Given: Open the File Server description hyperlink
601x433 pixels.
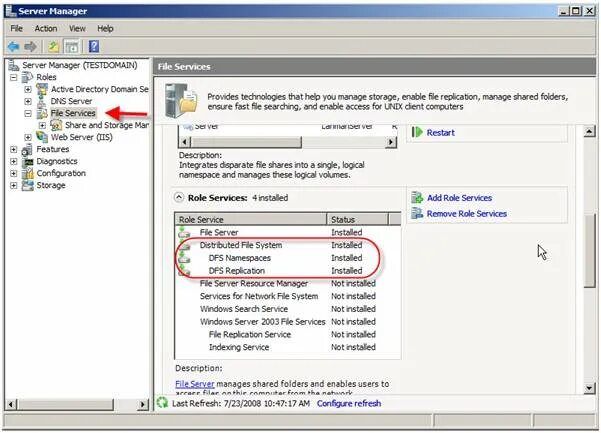Looking at the screenshot, I should tap(195, 384).
